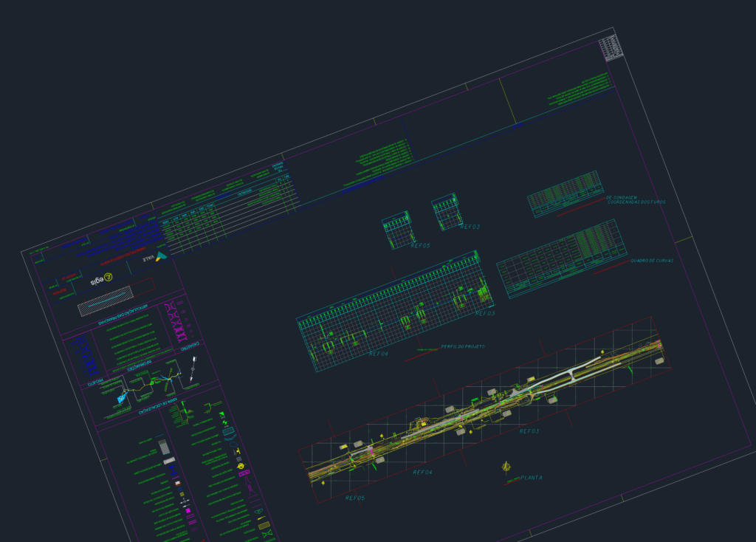Screen dimensions: 756x542
Task: Click the MAPA DE LOCALIZAÇÃO title
Action: 158,406
